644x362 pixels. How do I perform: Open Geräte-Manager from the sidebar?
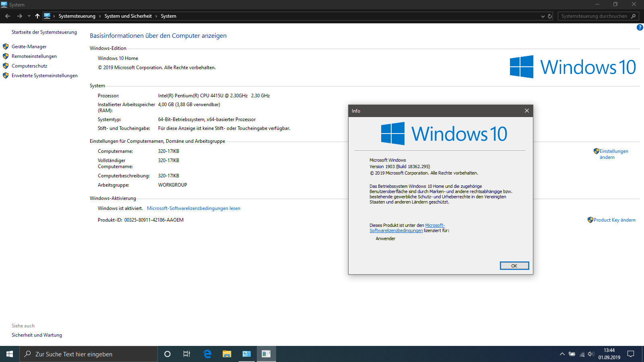coord(29,47)
